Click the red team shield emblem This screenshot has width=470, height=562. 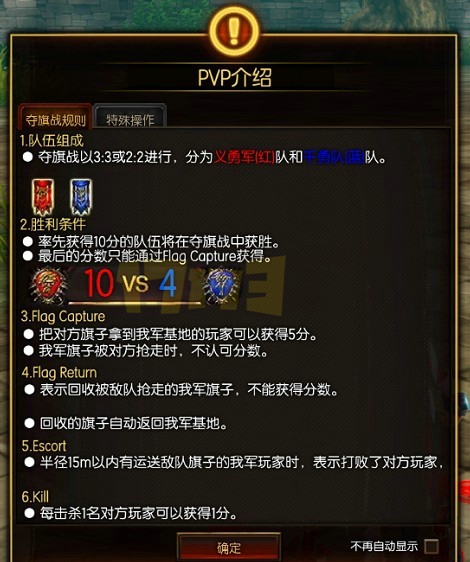point(48,286)
